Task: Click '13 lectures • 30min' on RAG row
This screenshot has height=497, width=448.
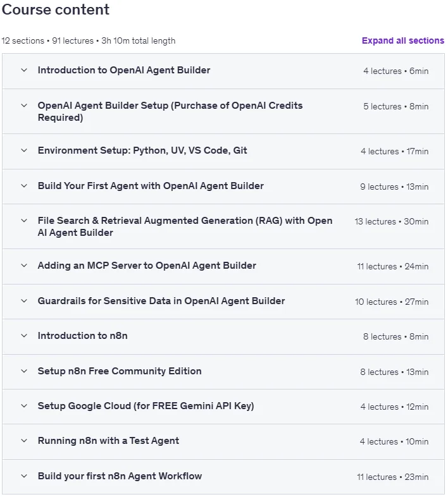Action: point(392,221)
